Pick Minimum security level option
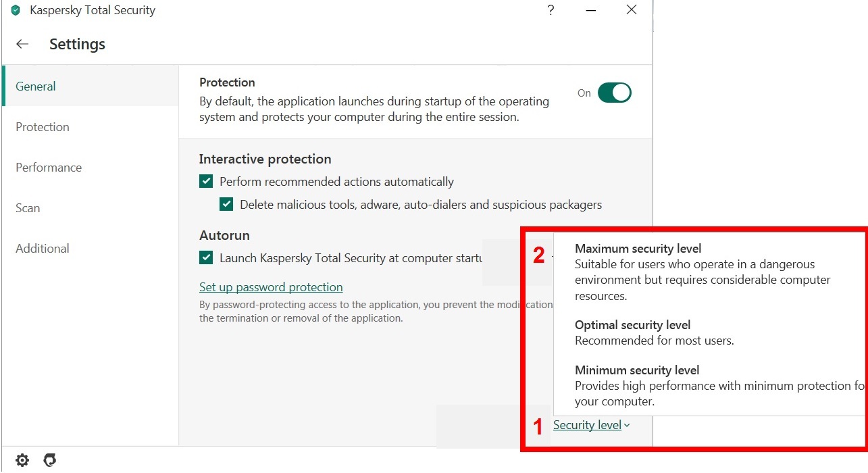Image resolution: width=868 pixels, height=473 pixels. (636, 370)
